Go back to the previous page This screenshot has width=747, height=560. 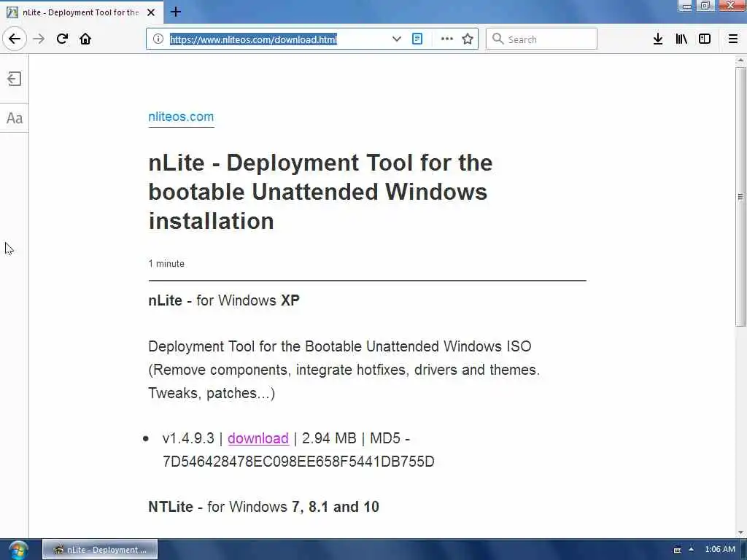click(15, 39)
